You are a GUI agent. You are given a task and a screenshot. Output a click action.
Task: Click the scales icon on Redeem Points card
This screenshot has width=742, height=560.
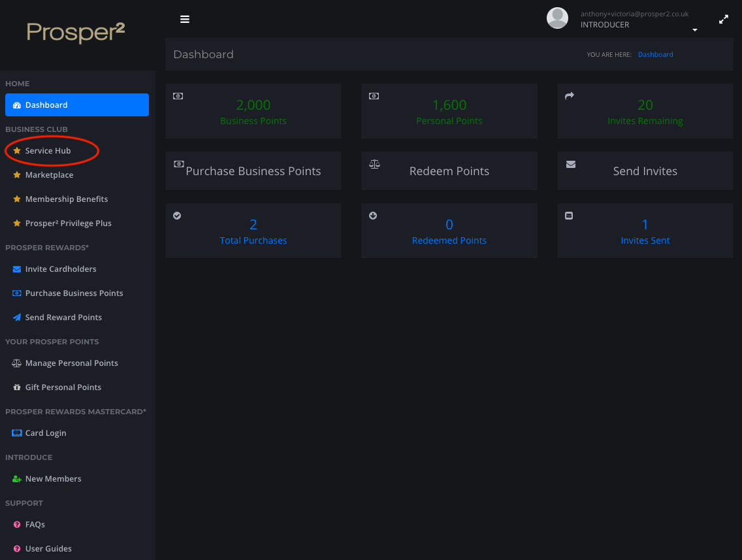pyautogui.click(x=374, y=164)
